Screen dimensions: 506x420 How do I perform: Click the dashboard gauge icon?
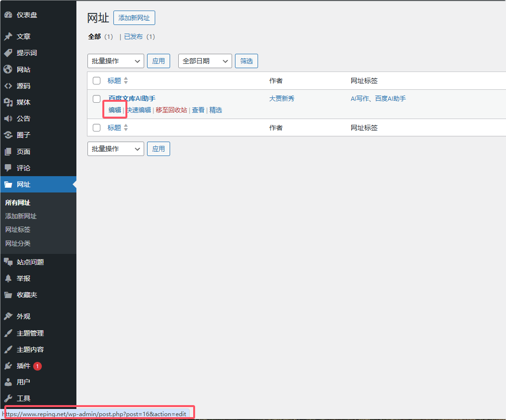(x=8, y=15)
